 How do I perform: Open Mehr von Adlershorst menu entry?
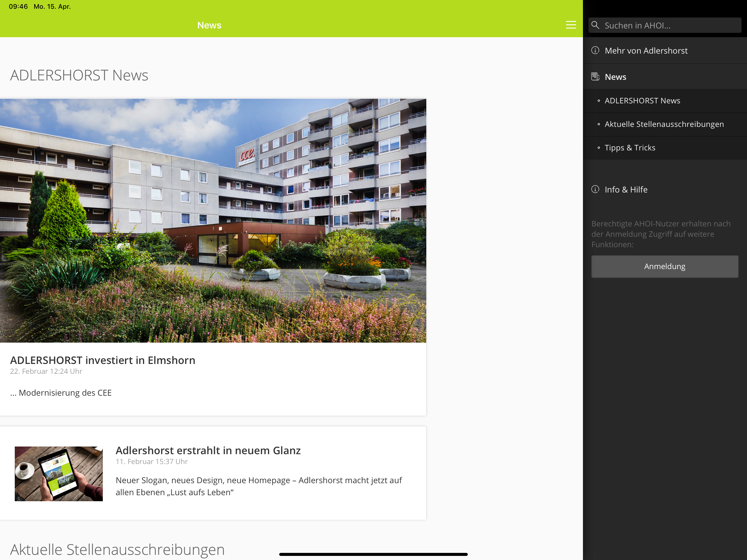tap(665, 51)
